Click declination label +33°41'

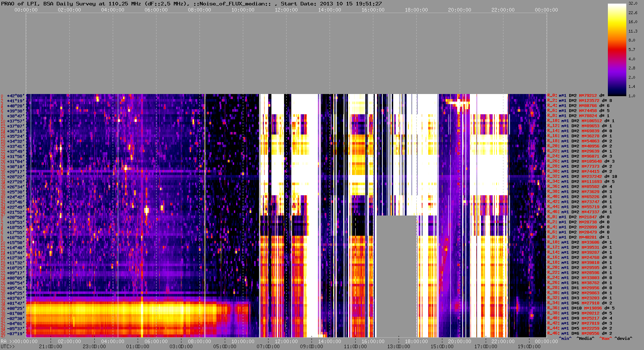click(x=16, y=146)
